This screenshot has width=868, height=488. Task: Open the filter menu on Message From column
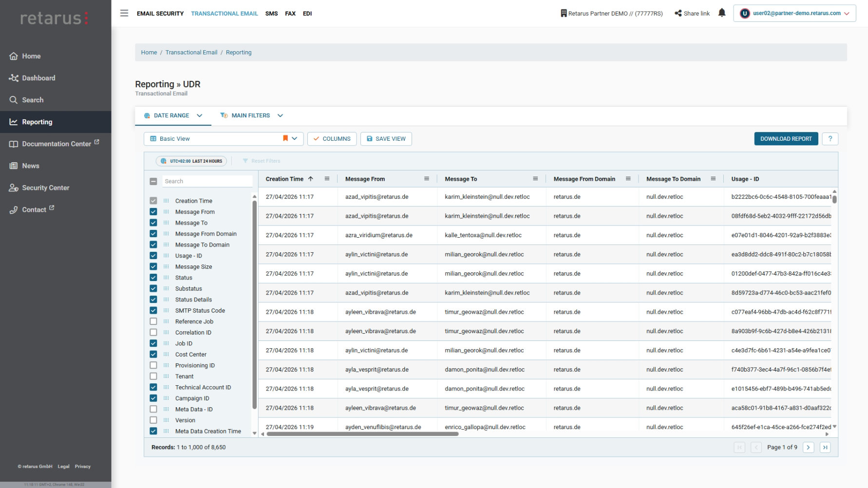coord(427,179)
